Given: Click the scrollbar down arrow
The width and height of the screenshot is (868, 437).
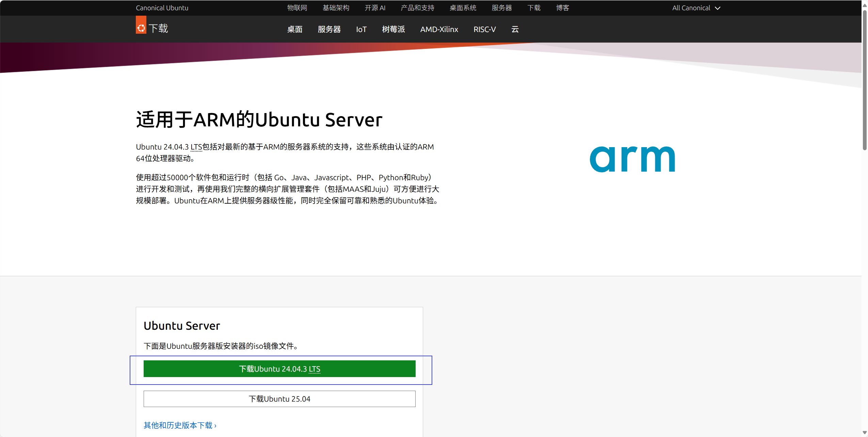Looking at the screenshot, I should coord(865,433).
